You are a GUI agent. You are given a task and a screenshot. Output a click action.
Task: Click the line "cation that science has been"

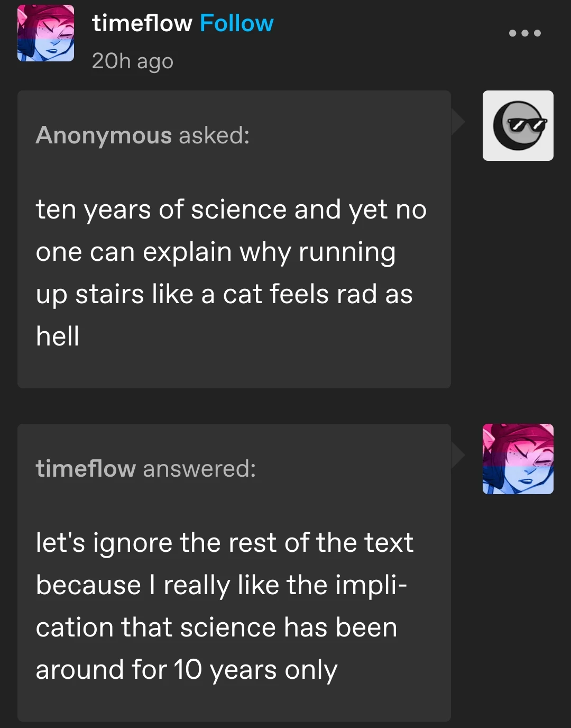[x=216, y=627]
